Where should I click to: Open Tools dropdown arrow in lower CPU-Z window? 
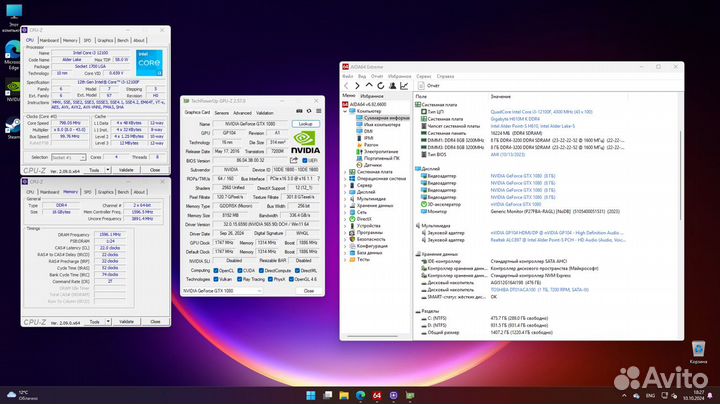[x=108, y=321]
